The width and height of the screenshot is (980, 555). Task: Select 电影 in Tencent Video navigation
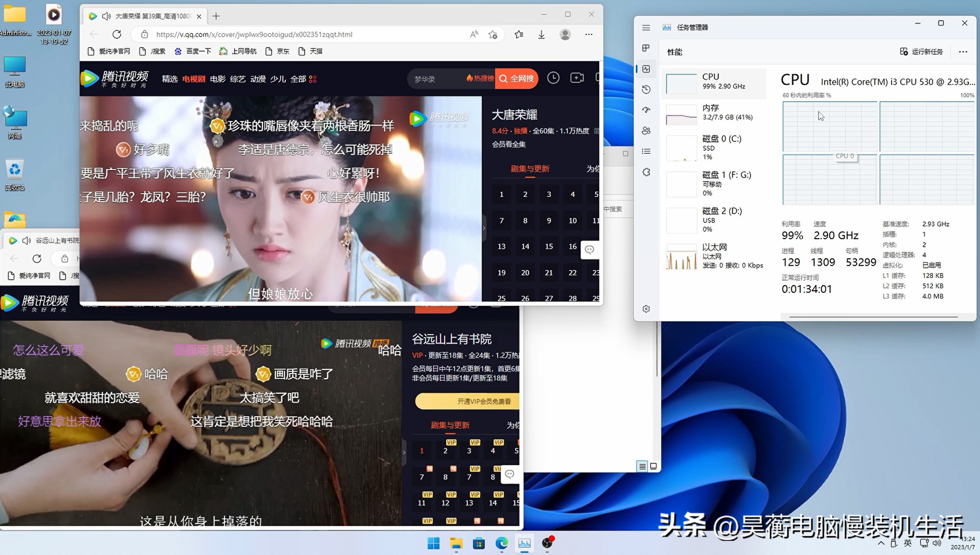217,79
